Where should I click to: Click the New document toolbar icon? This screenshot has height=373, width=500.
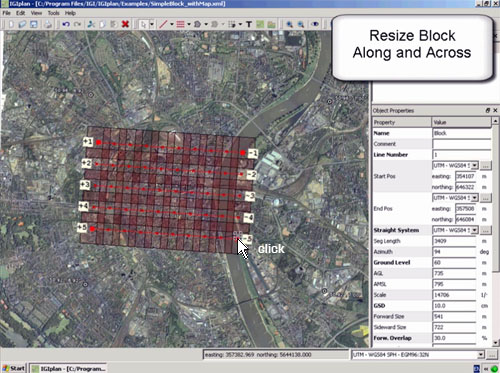tap(11, 24)
